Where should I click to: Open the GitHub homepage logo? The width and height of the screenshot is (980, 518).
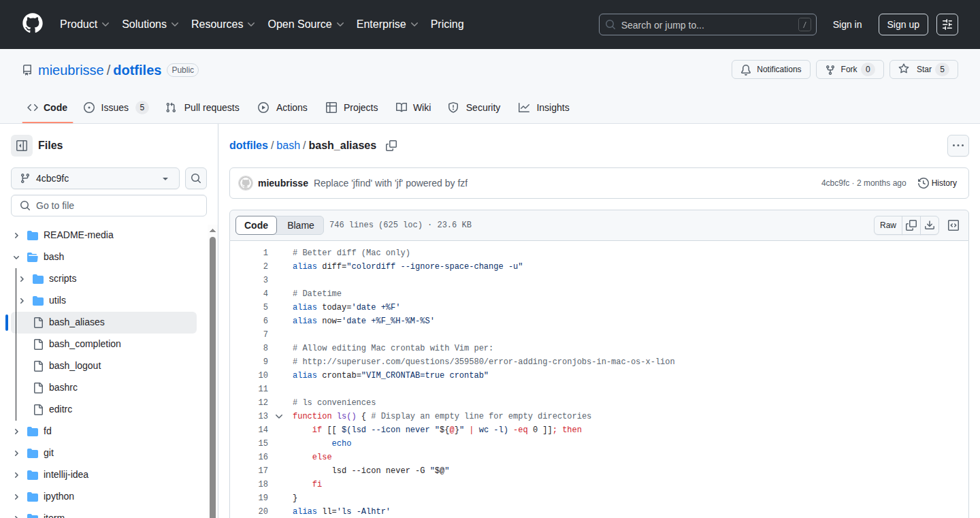coord(33,24)
